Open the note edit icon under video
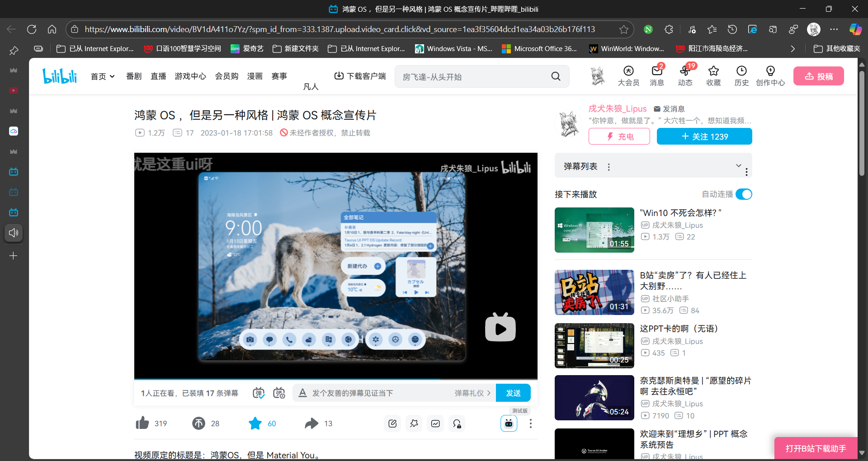Viewport: 868px width, 461px height. point(392,423)
